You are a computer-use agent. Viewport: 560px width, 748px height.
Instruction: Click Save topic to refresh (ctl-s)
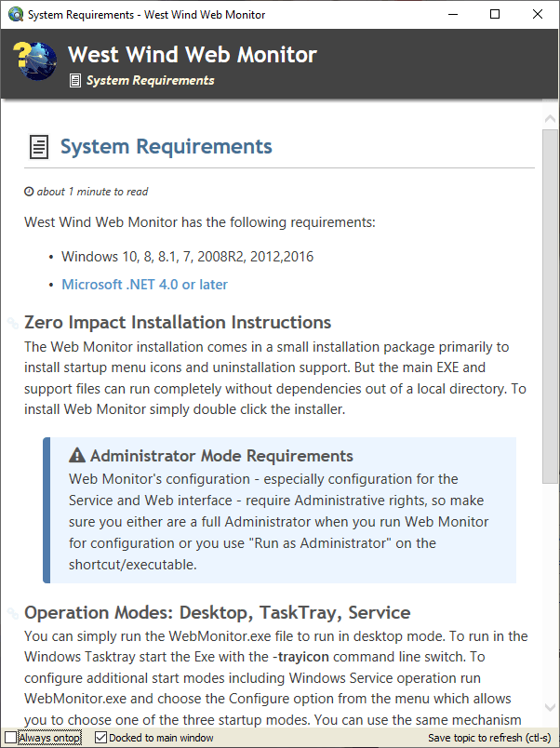click(489, 738)
